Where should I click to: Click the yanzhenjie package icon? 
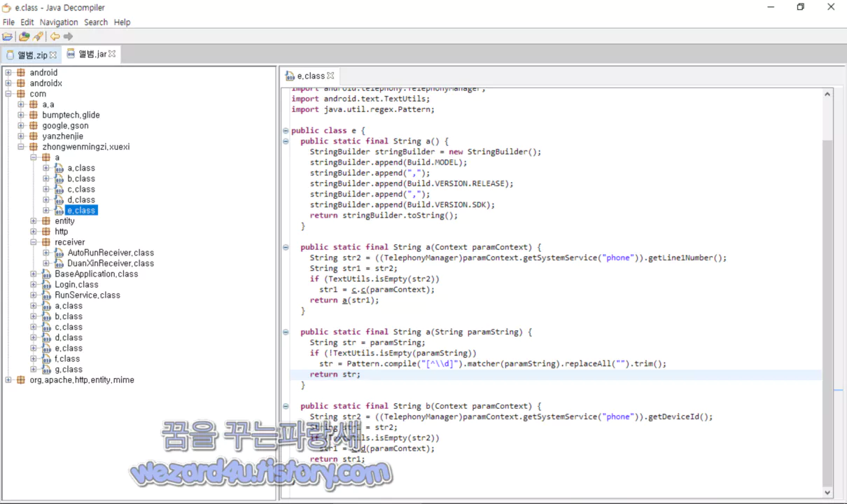coord(34,136)
